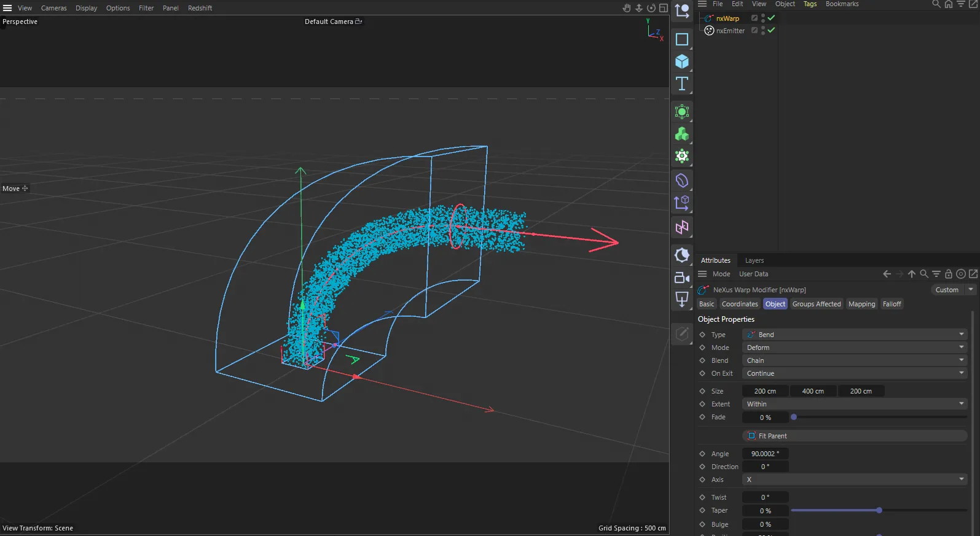Click the viewport pan hand icon
Screen dimensions: 980x536
[627, 8]
